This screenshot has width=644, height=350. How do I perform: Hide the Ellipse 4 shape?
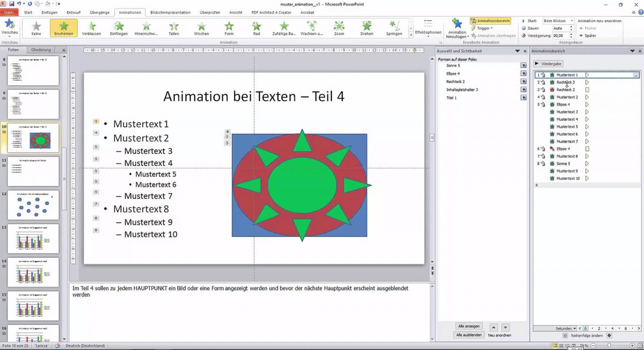tap(523, 73)
